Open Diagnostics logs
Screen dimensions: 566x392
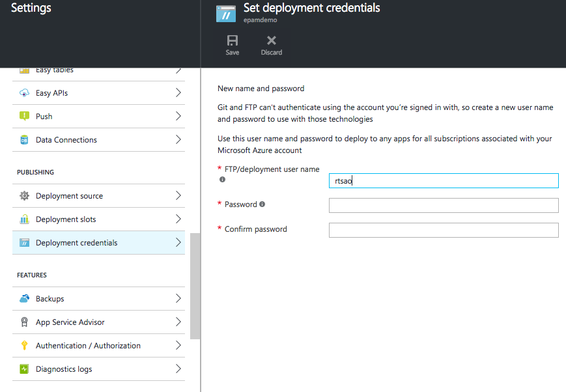[98, 369]
